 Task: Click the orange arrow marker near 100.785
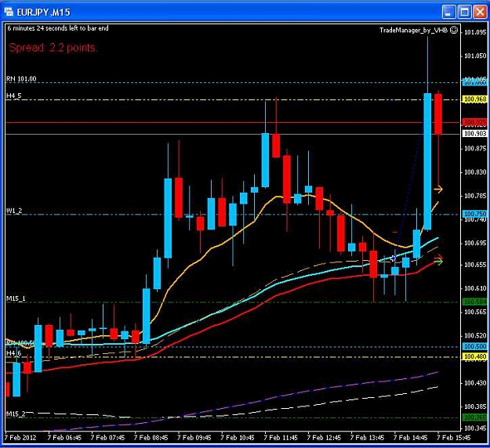coord(438,190)
